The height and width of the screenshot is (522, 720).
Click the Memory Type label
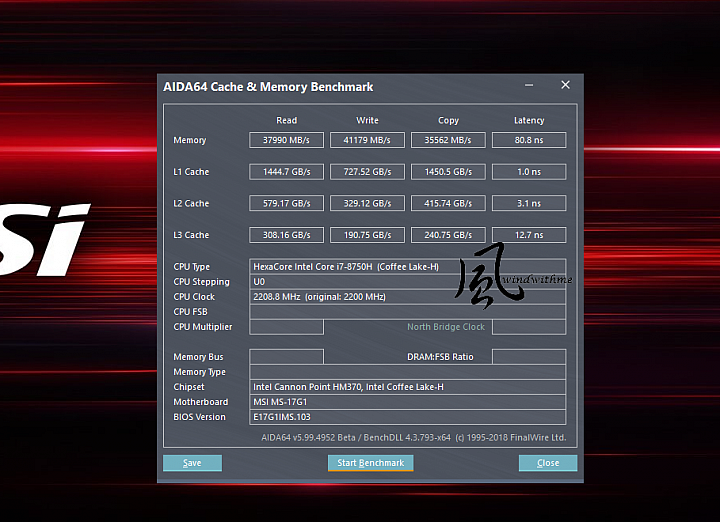[199, 372]
